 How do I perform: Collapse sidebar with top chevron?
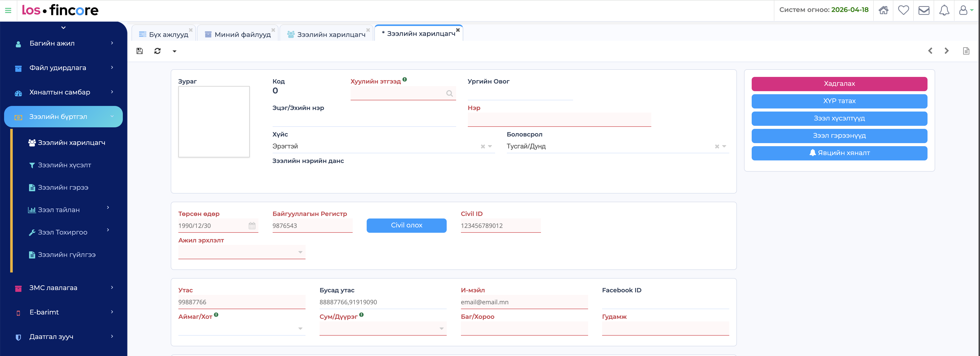pos(63,28)
